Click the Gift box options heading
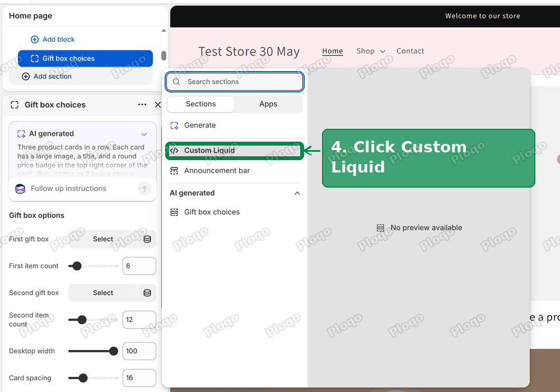The image size is (560, 392). pos(37,215)
